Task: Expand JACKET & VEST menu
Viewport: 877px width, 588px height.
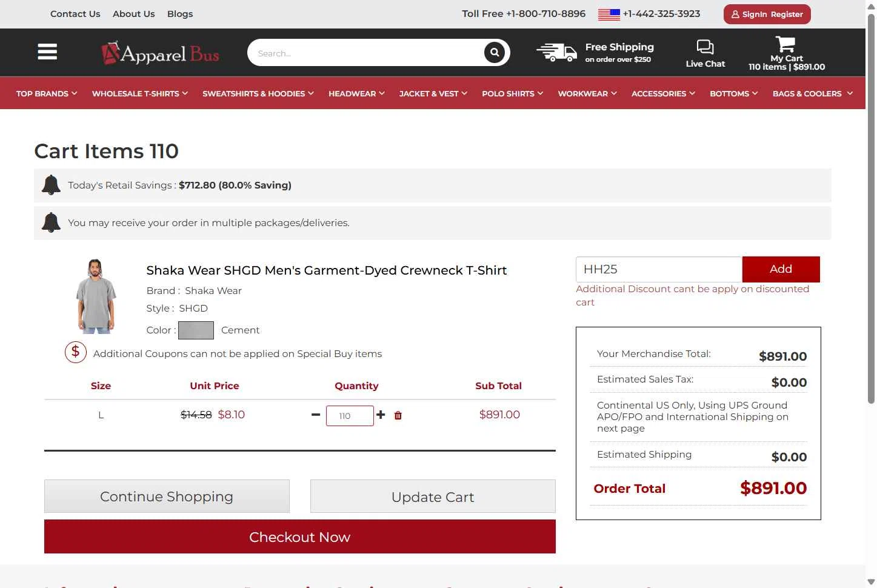Action: 433,93
